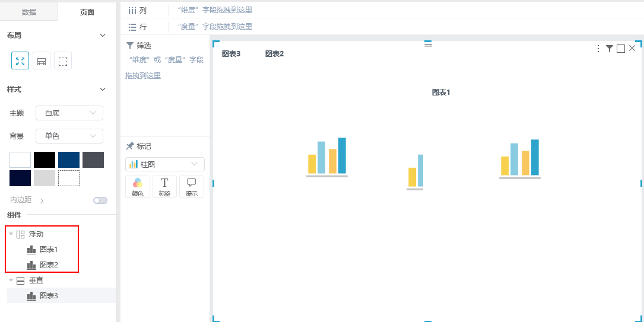The height and width of the screenshot is (322, 644).
Task: Open the 柱图 chart type dropdown
Action: click(164, 164)
